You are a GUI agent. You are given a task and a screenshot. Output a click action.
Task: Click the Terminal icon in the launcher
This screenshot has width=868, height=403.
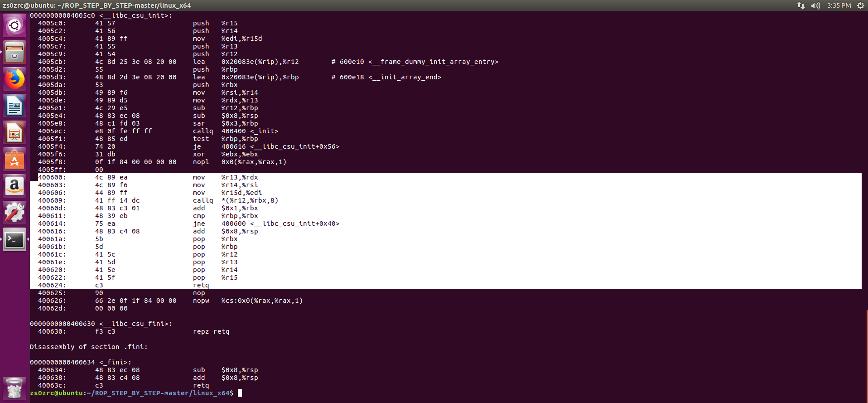point(14,240)
